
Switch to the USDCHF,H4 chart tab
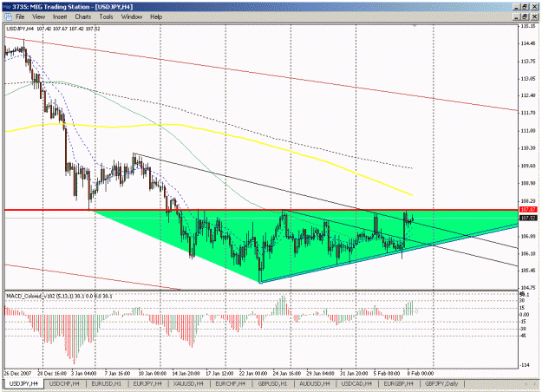pos(64,383)
